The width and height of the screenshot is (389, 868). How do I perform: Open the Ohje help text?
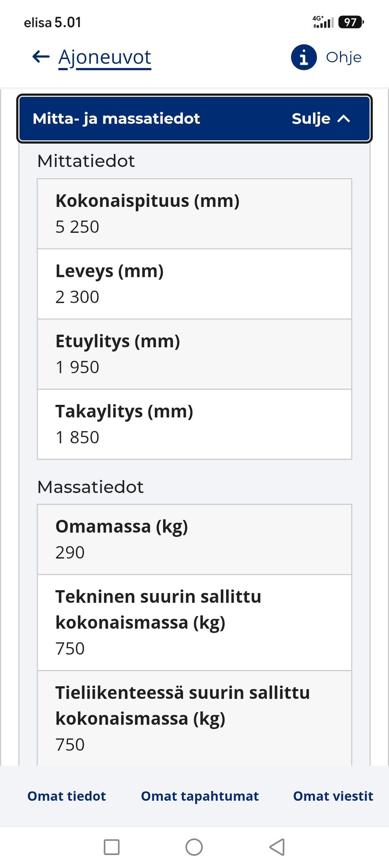[x=344, y=57]
